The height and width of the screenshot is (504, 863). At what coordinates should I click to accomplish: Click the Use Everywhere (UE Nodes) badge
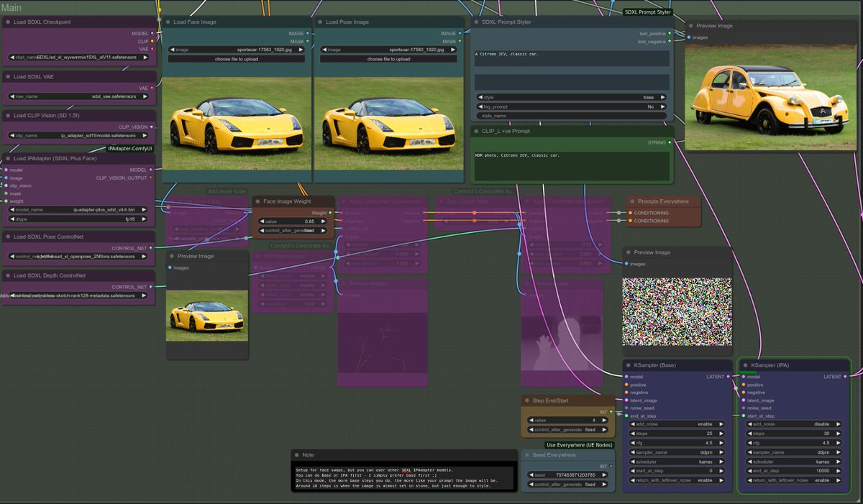coord(580,445)
